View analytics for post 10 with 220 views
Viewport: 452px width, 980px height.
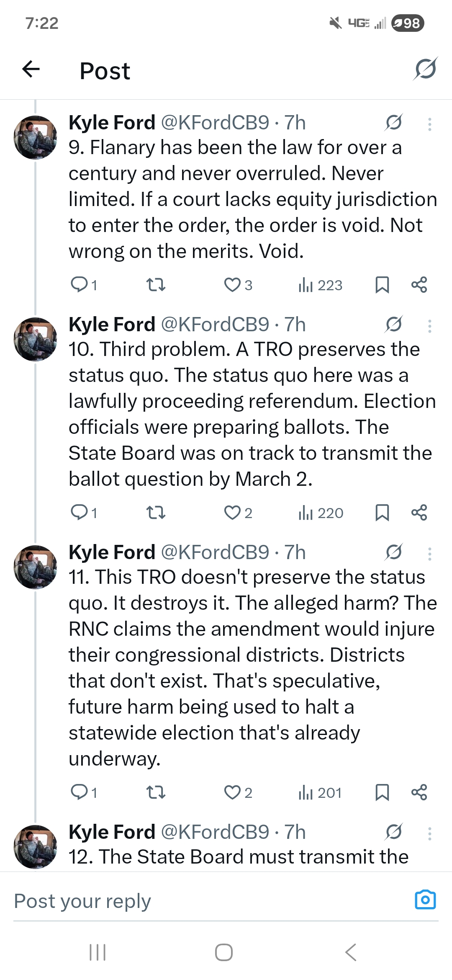(321, 513)
